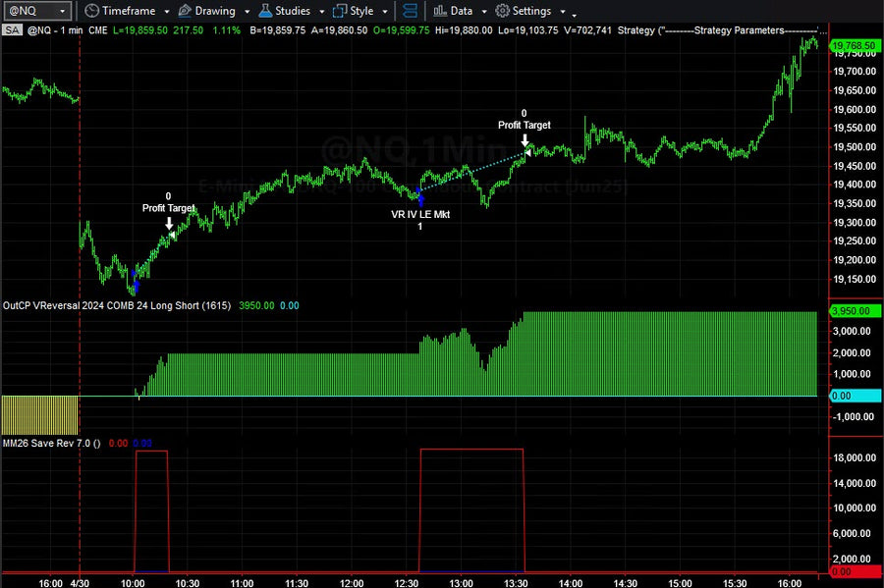Expand the arrow beside Studies
Viewport: 884px width, 588px height.
322,11
